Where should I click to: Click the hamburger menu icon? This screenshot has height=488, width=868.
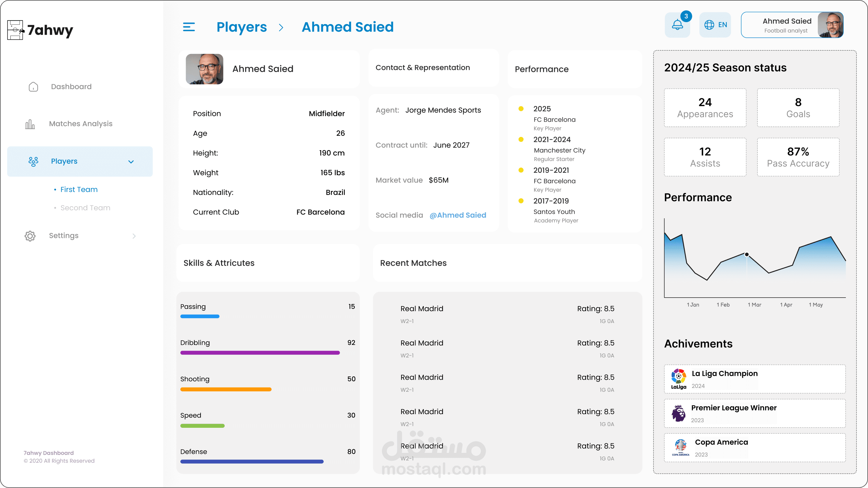189,27
